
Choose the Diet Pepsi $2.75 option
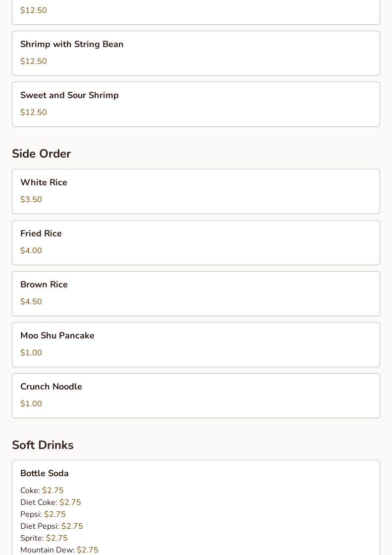point(51,526)
